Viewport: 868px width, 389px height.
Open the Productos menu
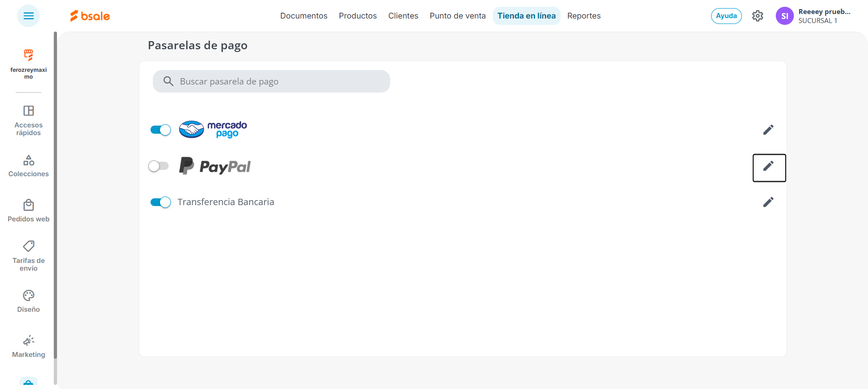click(358, 16)
